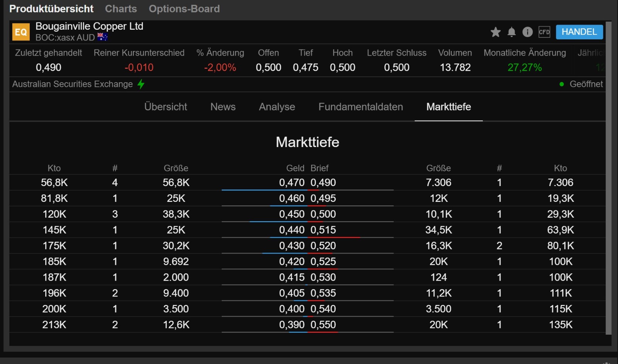Click ask price 0,495
The width and height of the screenshot is (618, 364).
pyautogui.click(x=323, y=198)
